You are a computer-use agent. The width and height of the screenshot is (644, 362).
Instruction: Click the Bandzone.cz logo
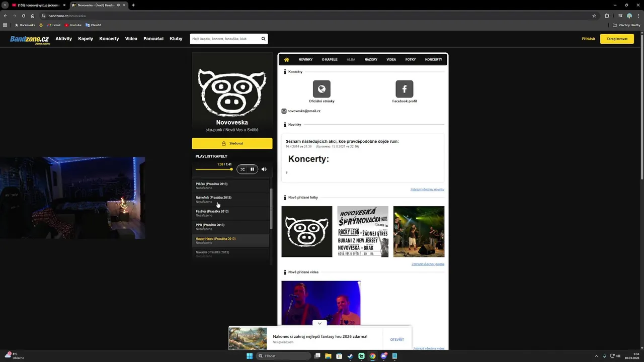(30, 40)
